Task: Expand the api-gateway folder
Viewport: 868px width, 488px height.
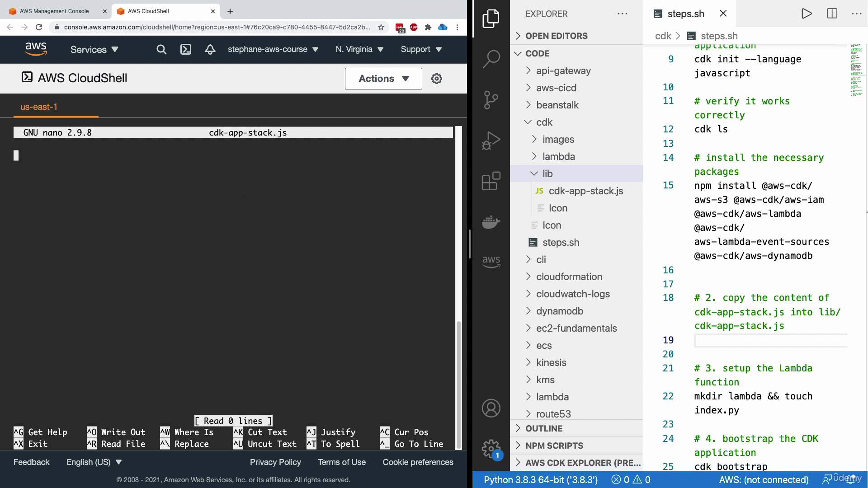Action: (576, 70)
